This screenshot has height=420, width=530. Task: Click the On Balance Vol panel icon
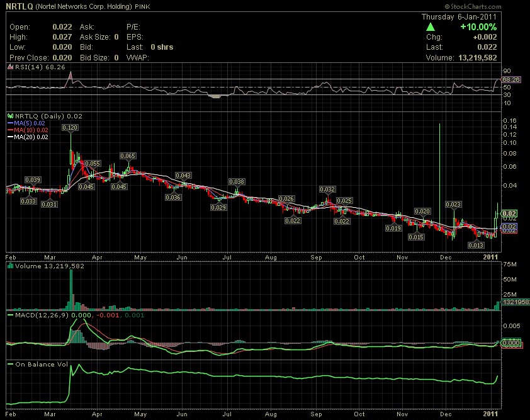click(x=11, y=364)
